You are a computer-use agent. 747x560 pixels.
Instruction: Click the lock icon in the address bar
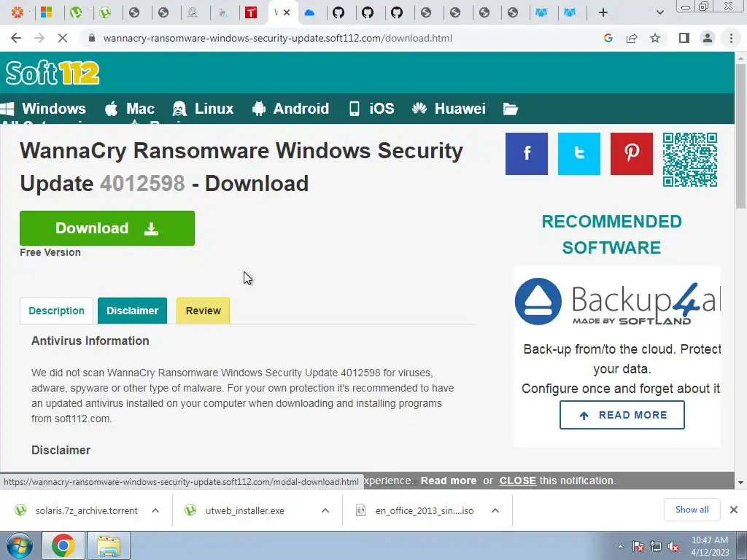(92, 38)
